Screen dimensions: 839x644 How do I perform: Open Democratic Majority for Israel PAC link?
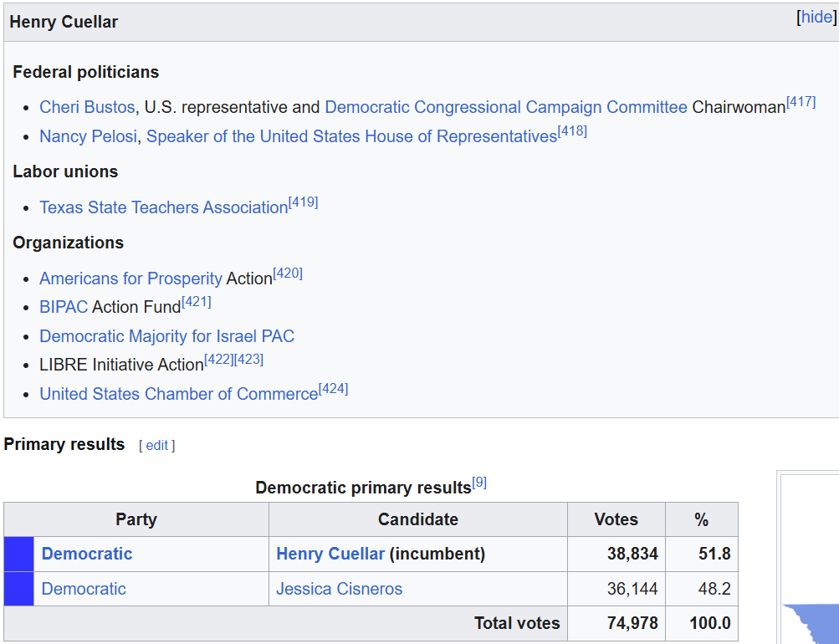click(166, 336)
